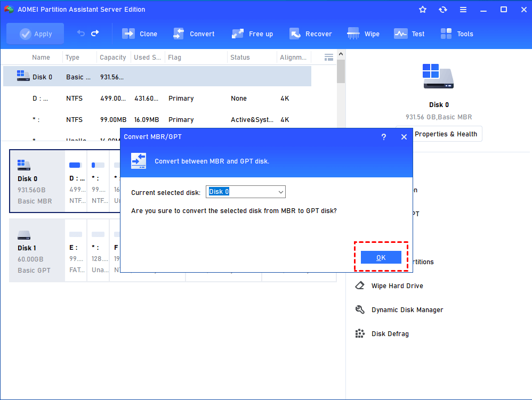The image size is (532, 400).
Task: Sort by Status column header
Action: tap(240, 58)
